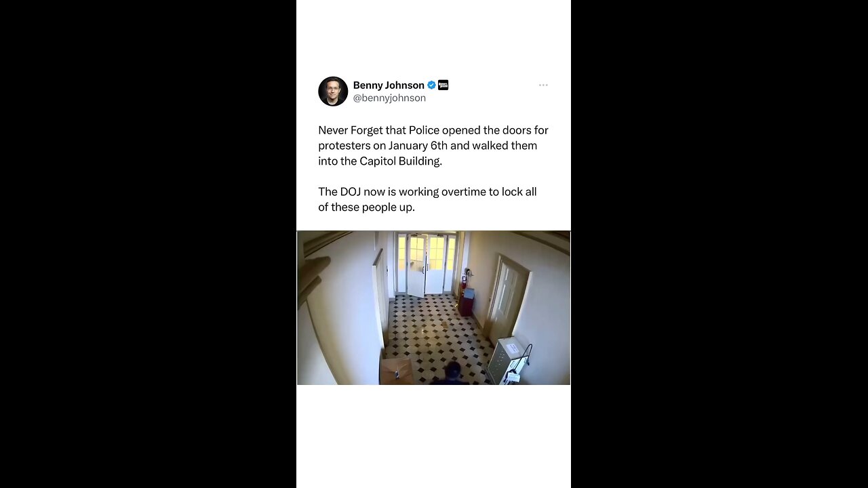Click the person at the video's bottom
The image size is (868, 488).
pyautogui.click(x=451, y=373)
